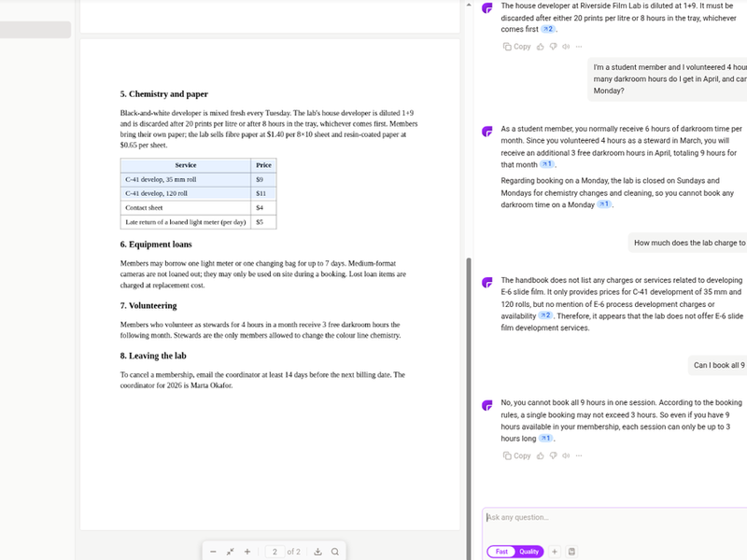
Task: Open citation 2 after 'comes first'
Action: coord(548,29)
